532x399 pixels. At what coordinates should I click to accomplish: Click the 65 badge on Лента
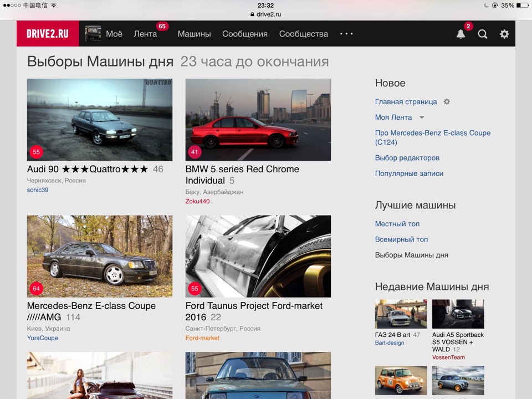[162, 26]
